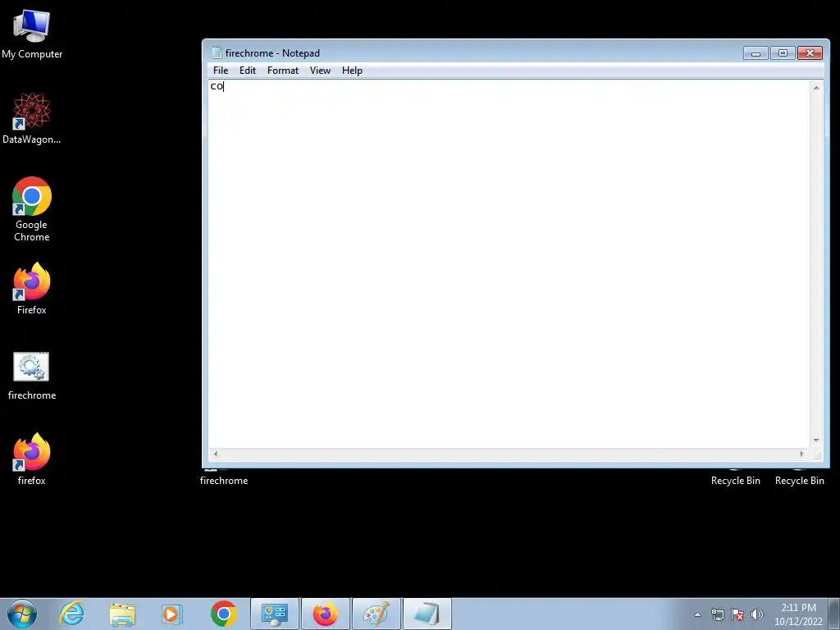Open the Windows Start menu
Screen dimensions: 840x630
[x=22, y=614]
